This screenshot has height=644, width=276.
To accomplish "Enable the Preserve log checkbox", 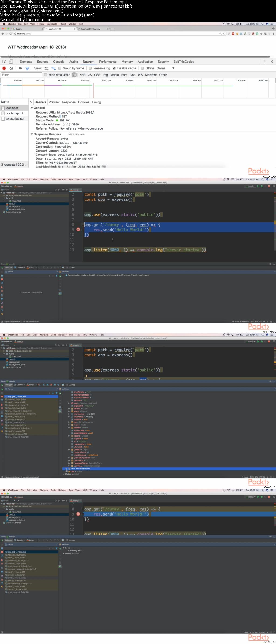I will 90,68.
